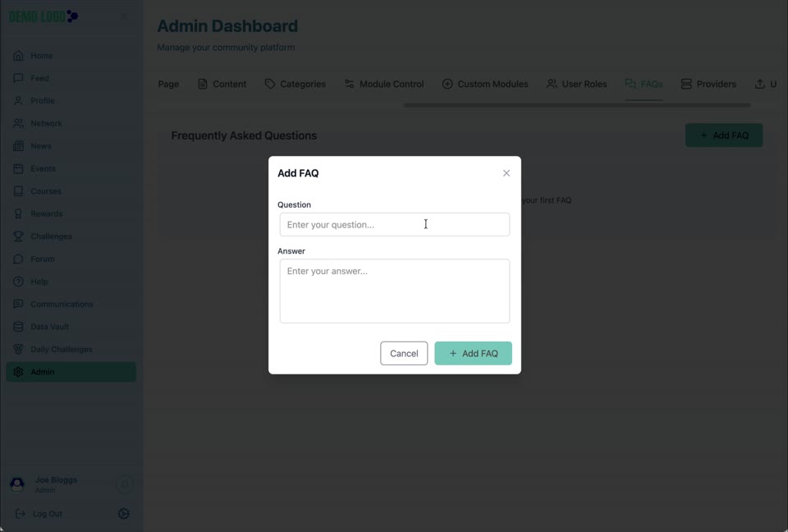Close the Add FAQ dialog with X
788x532 pixels.
[x=506, y=173]
